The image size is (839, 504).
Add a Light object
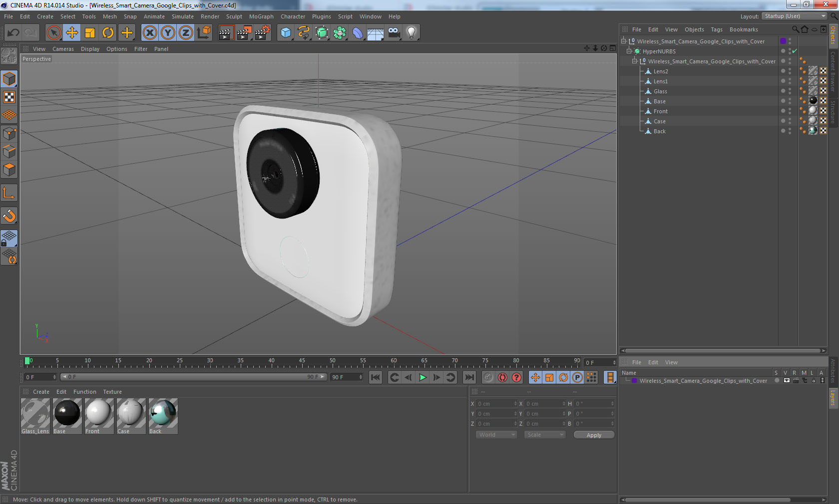click(412, 33)
